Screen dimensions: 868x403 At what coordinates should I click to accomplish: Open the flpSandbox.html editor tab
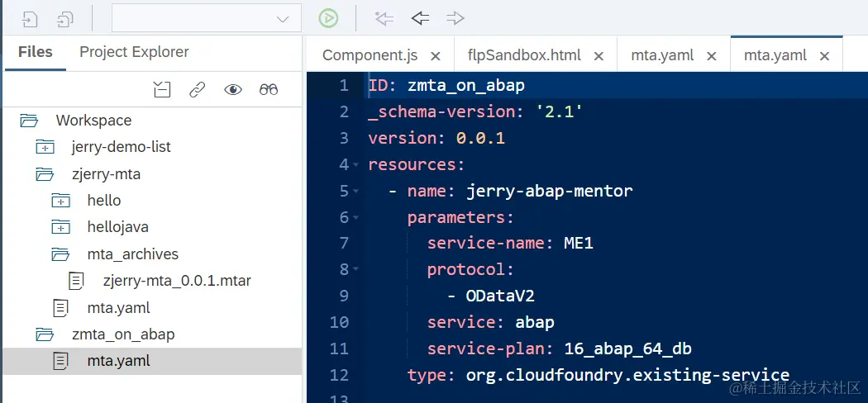524,55
